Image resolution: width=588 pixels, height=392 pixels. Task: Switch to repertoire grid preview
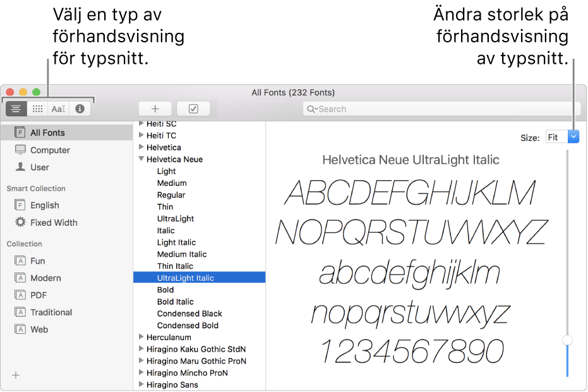(37, 109)
